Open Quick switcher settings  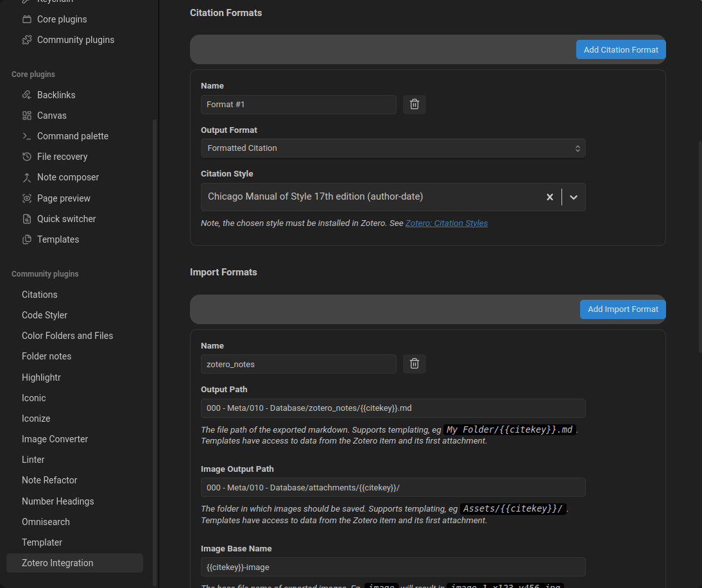click(66, 219)
